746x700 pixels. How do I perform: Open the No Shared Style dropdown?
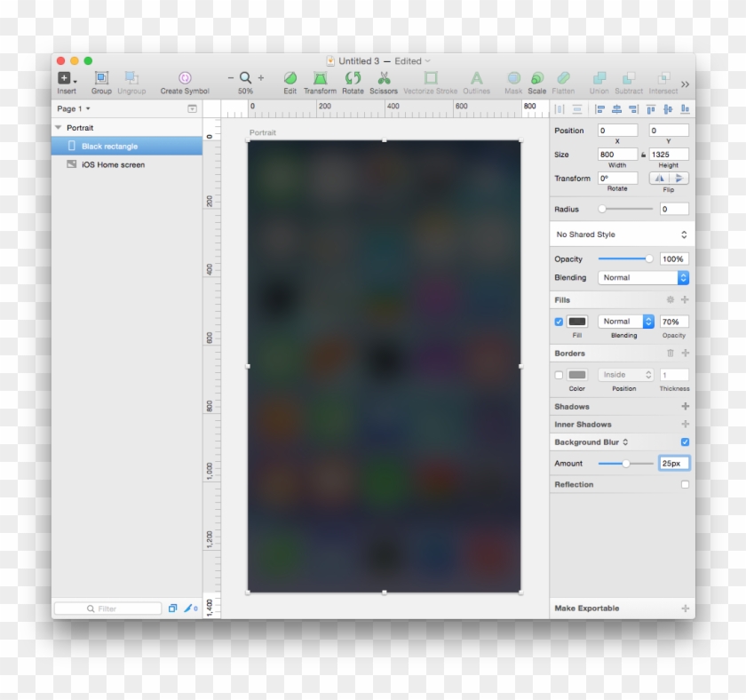621,235
